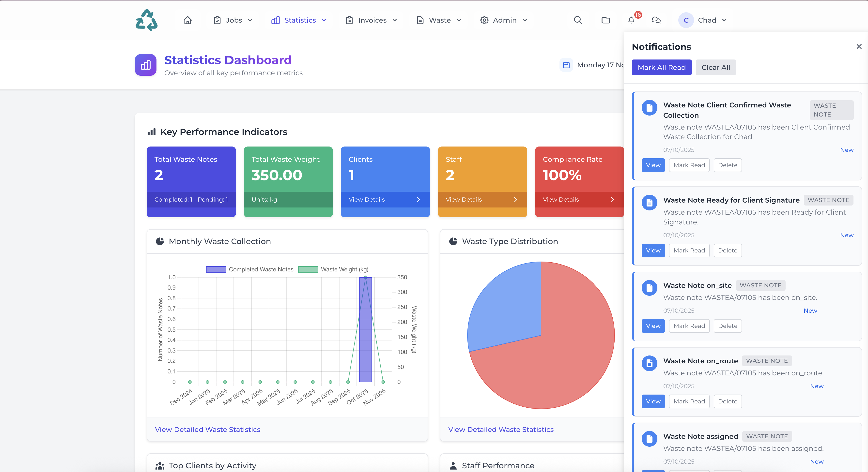Viewport: 868px width, 472px height.
Task: Click the notifications bell icon
Action: coord(631,20)
